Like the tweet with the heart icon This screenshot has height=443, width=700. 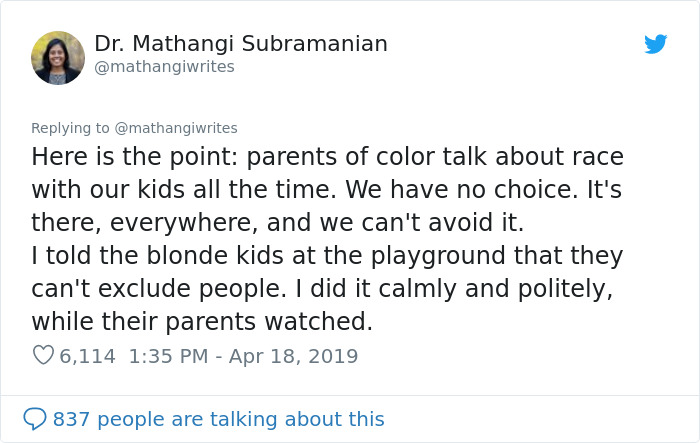(x=43, y=356)
